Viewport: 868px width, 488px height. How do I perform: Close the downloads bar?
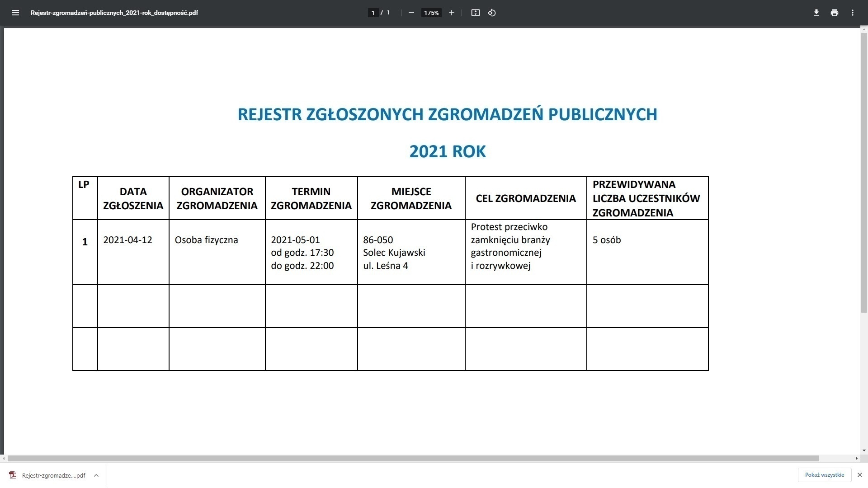point(860,475)
